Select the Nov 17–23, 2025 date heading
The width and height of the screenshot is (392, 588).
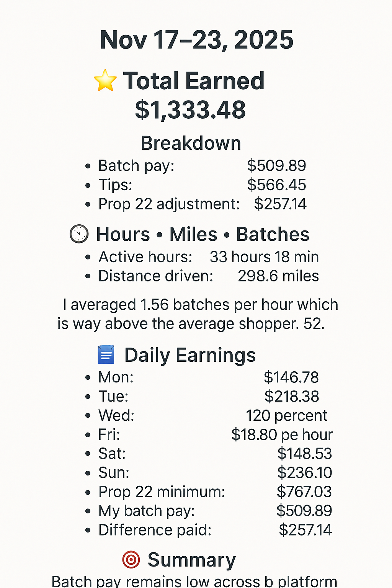(196, 40)
